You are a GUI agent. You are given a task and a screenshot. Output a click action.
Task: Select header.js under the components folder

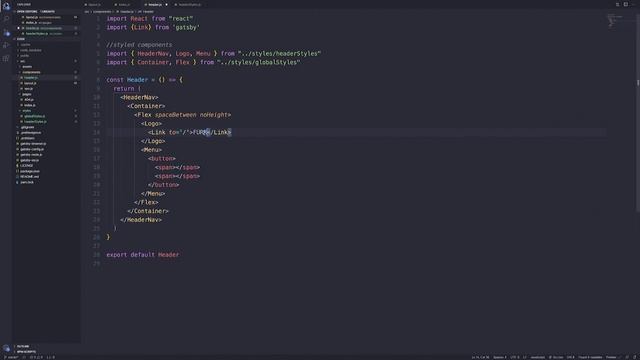pos(31,78)
